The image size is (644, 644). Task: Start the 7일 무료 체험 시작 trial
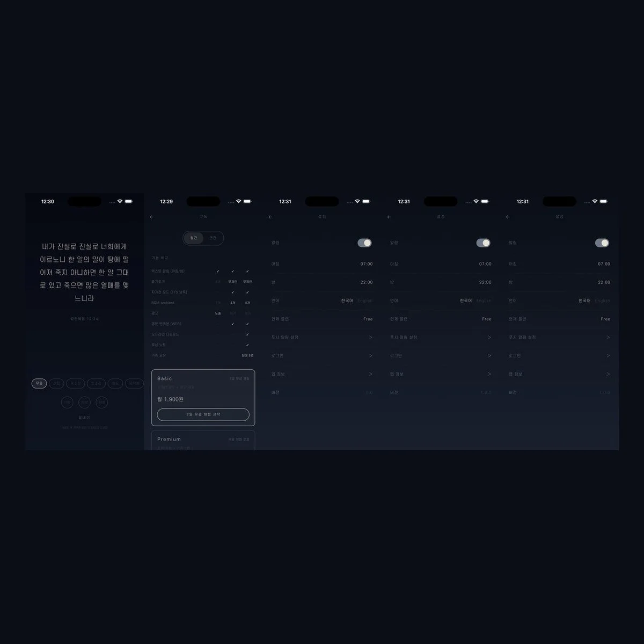pyautogui.click(x=203, y=414)
